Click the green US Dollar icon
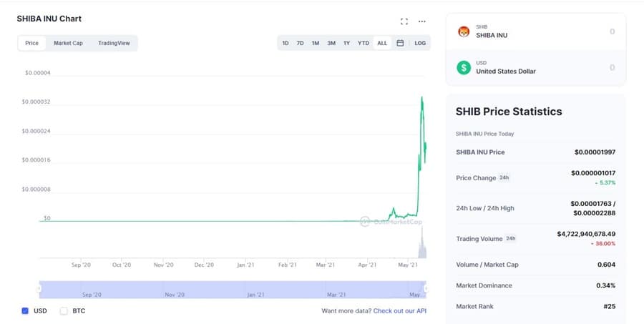 pyautogui.click(x=464, y=67)
